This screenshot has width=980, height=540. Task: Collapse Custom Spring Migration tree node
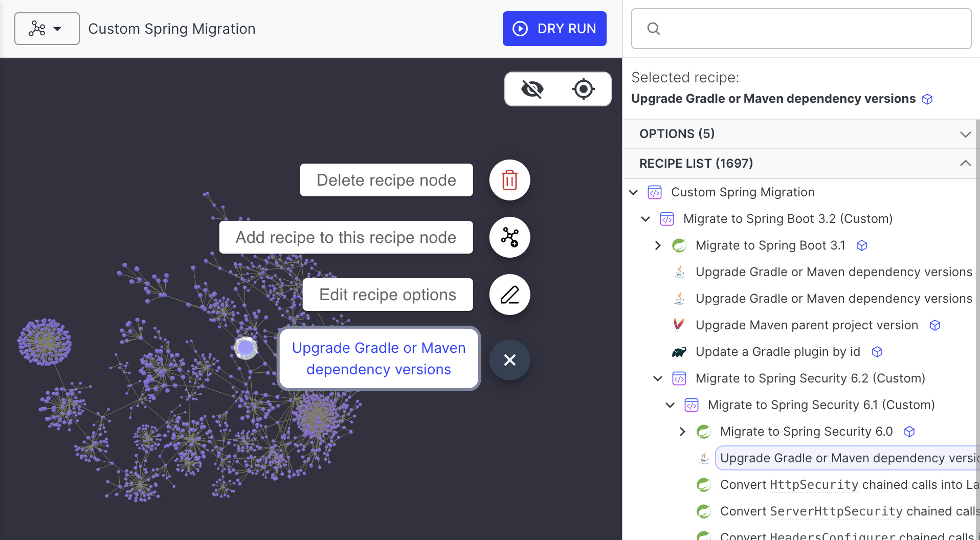(633, 192)
